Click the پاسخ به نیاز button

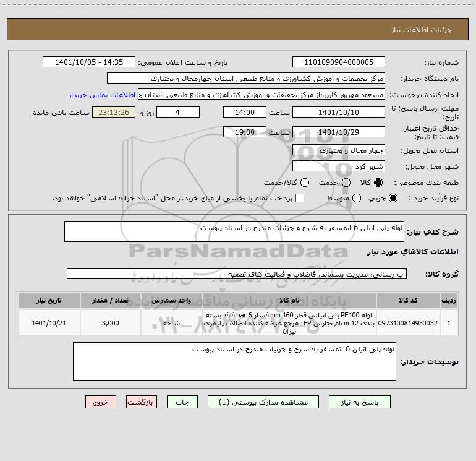359,402
